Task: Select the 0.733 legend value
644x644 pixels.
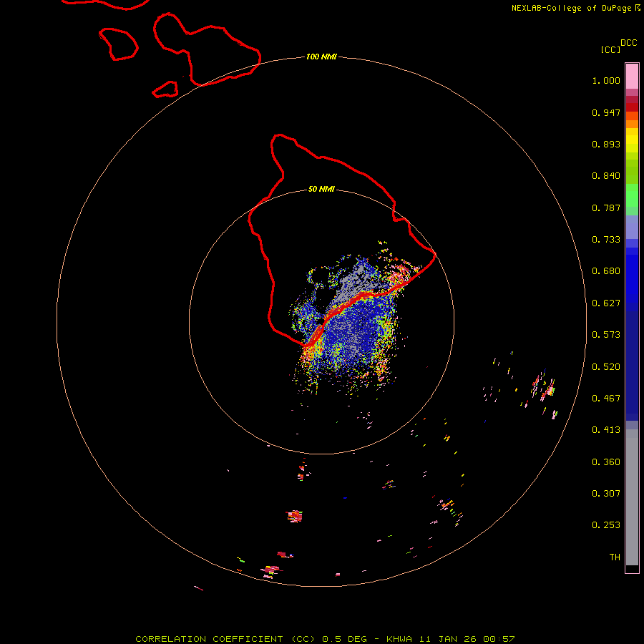Action: pyautogui.click(x=606, y=240)
